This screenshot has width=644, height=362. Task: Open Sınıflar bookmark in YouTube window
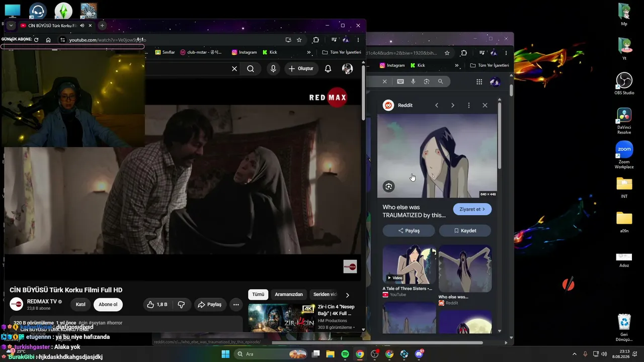pos(165,52)
